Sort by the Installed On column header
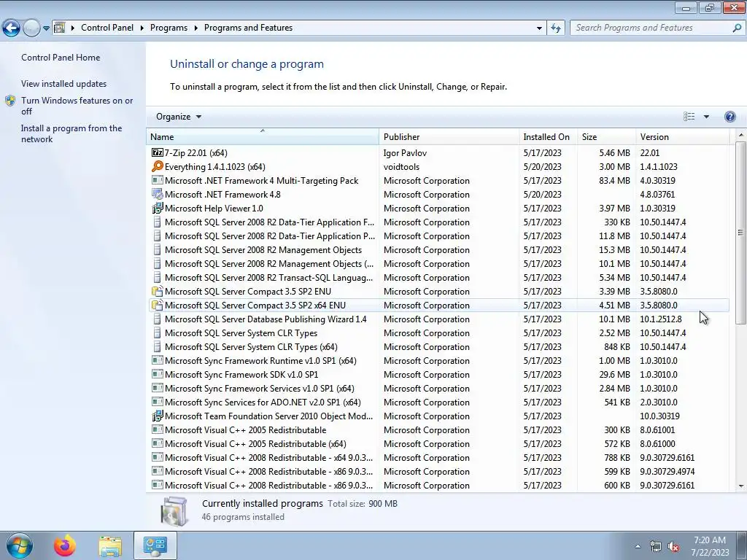Screen dimensions: 747x560 (x=548, y=136)
